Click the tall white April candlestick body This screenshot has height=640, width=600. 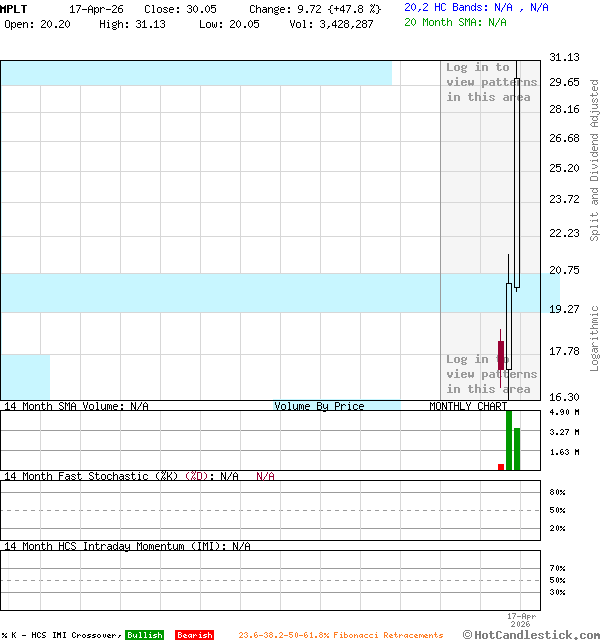[518, 182]
